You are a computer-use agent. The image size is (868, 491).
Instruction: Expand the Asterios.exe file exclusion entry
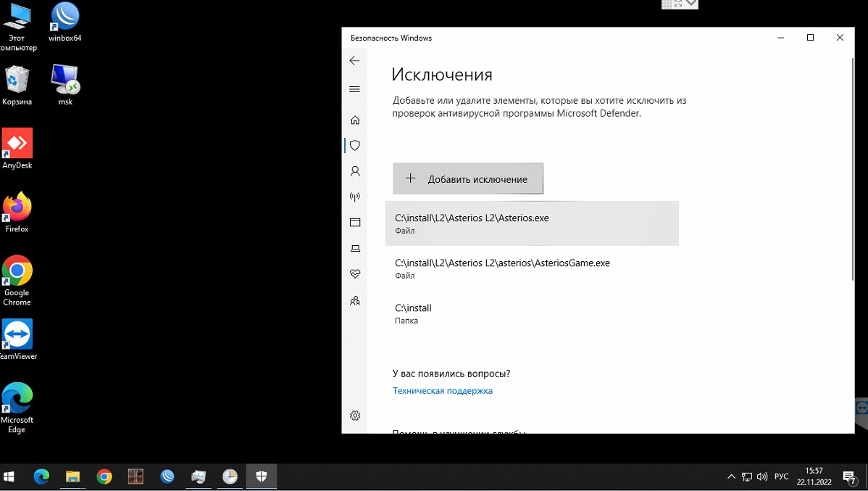532,223
